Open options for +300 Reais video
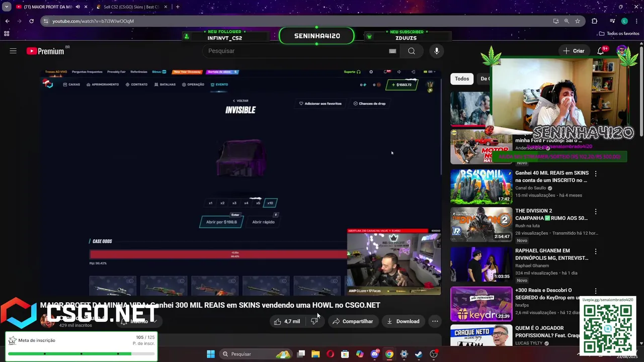The width and height of the screenshot is (644, 362). (596, 291)
